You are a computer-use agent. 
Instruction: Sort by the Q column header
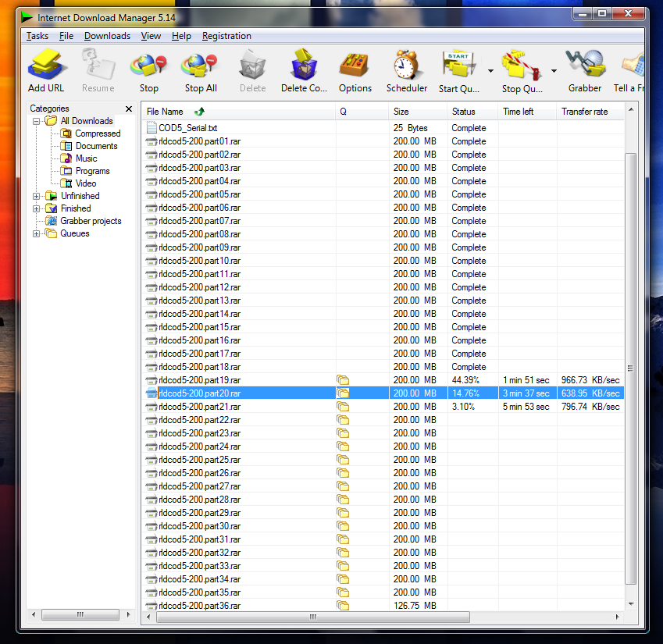click(x=362, y=112)
